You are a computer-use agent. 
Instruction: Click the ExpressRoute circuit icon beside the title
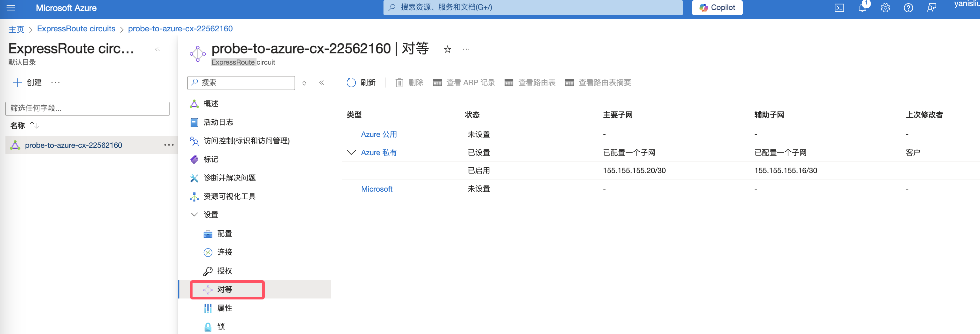pyautogui.click(x=198, y=54)
